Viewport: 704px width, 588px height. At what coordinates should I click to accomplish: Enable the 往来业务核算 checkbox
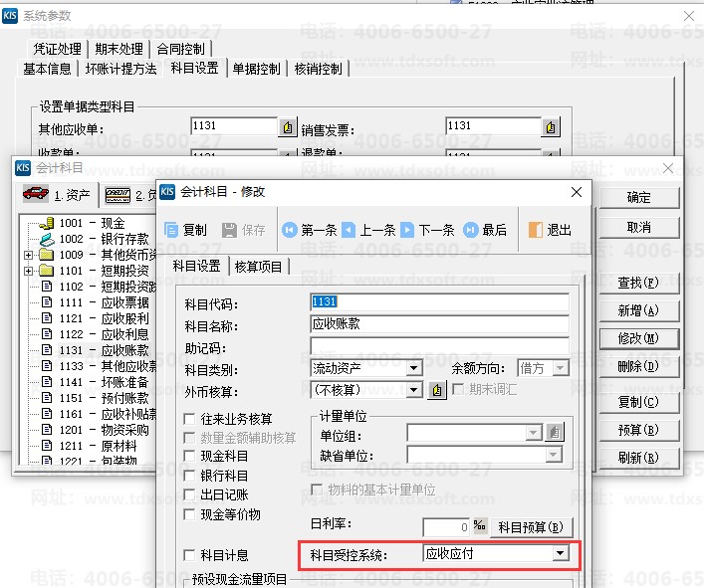(x=190, y=419)
